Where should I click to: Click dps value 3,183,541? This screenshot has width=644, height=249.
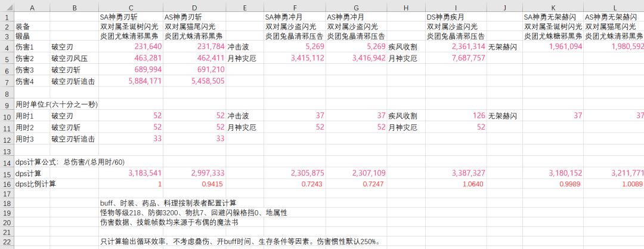tap(145, 174)
